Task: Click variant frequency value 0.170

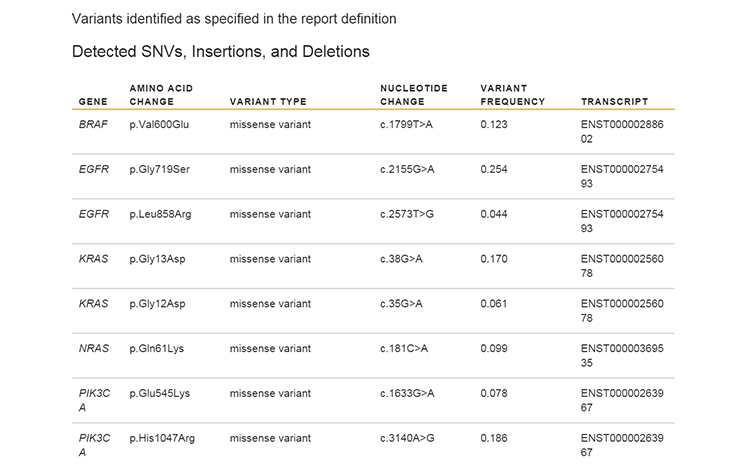Action: tap(494, 259)
